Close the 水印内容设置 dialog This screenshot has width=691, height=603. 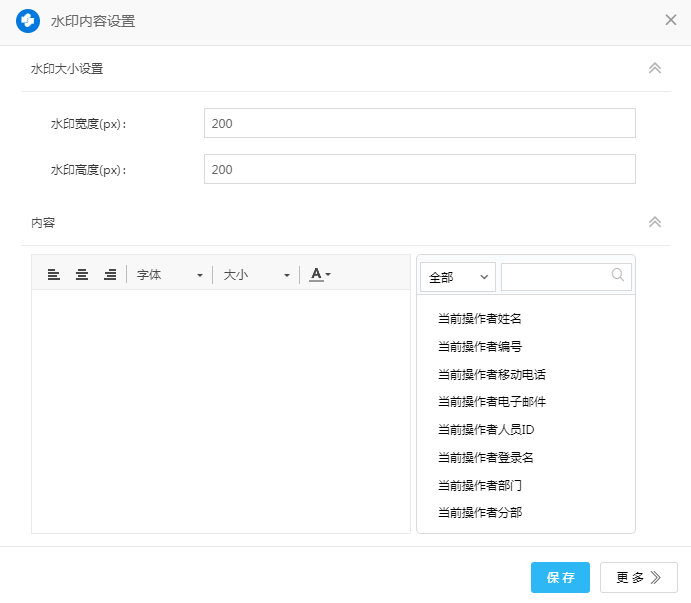(671, 20)
